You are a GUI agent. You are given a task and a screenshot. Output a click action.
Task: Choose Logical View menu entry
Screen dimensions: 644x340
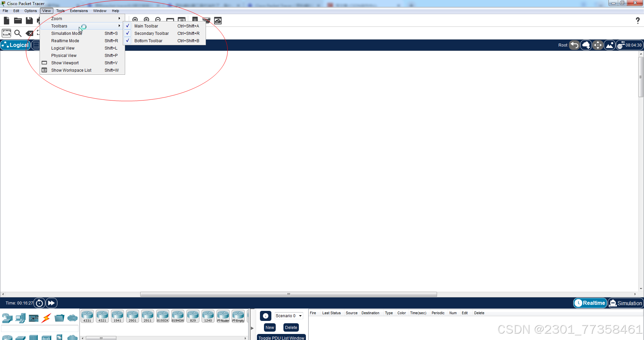click(x=83, y=48)
